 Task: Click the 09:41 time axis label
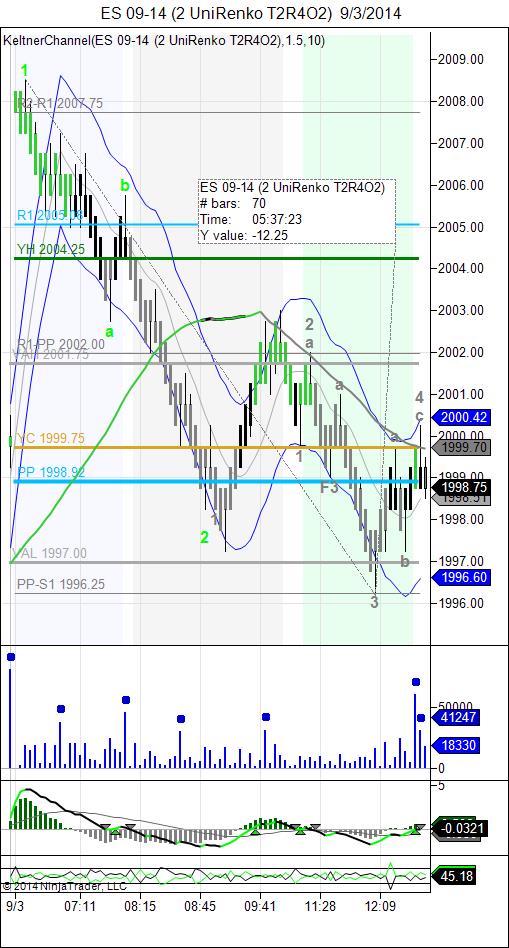[261, 906]
